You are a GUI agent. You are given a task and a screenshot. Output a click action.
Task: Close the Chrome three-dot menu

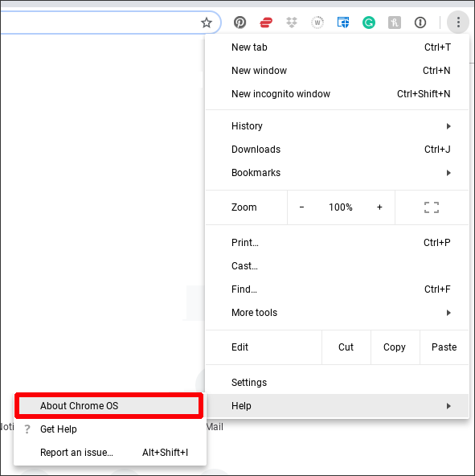point(458,23)
